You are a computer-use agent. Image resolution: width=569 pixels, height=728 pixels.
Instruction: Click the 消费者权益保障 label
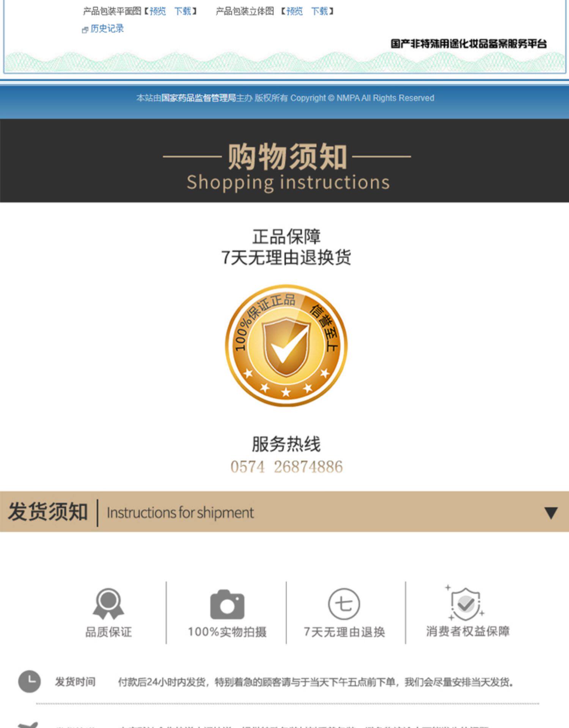pos(468,631)
